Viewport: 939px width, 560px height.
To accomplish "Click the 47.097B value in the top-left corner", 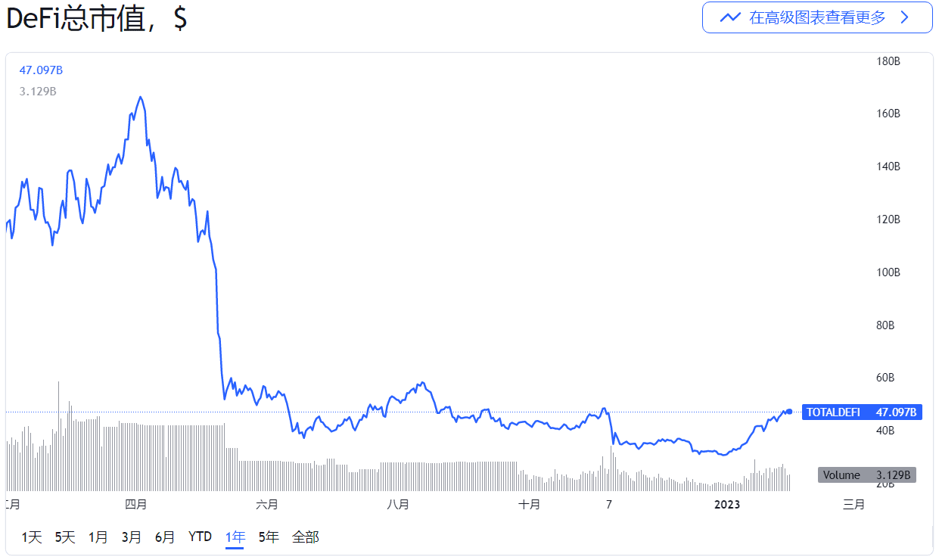I will click(40, 70).
